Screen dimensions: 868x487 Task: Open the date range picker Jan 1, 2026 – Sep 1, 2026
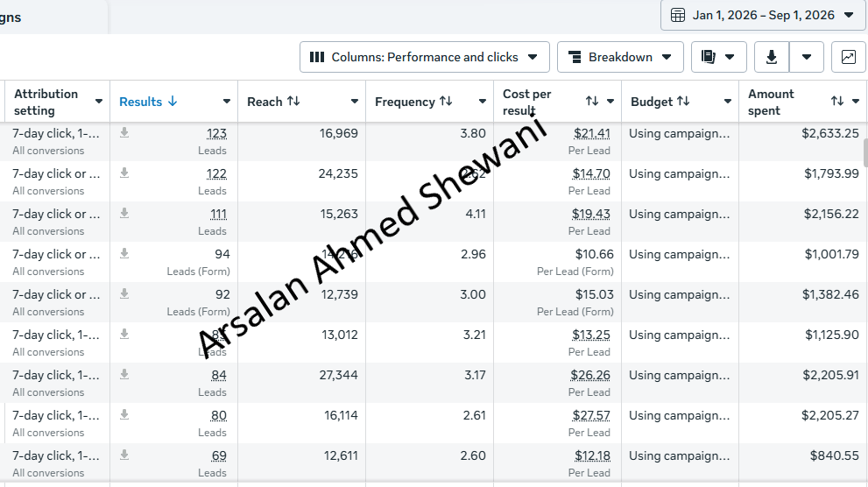(x=763, y=15)
